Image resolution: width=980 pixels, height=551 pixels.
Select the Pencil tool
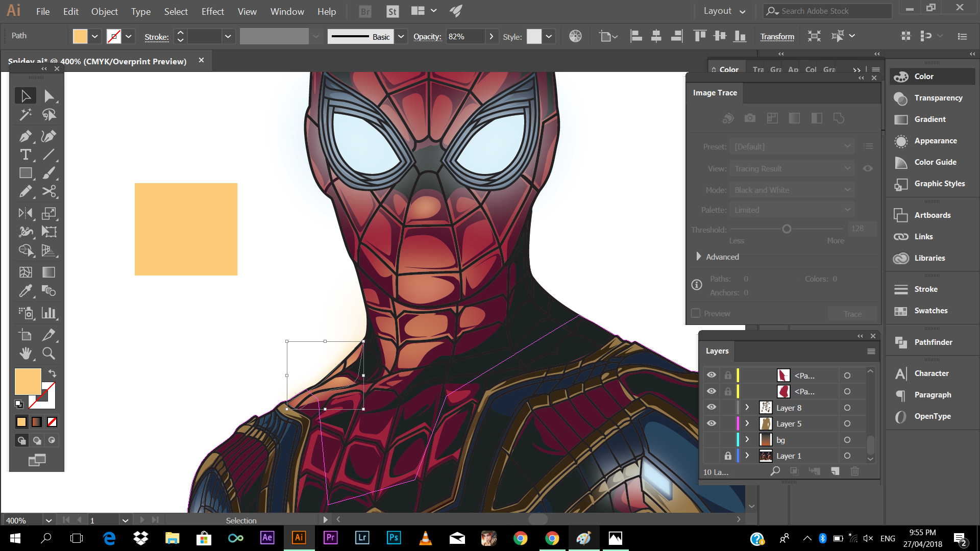25,191
